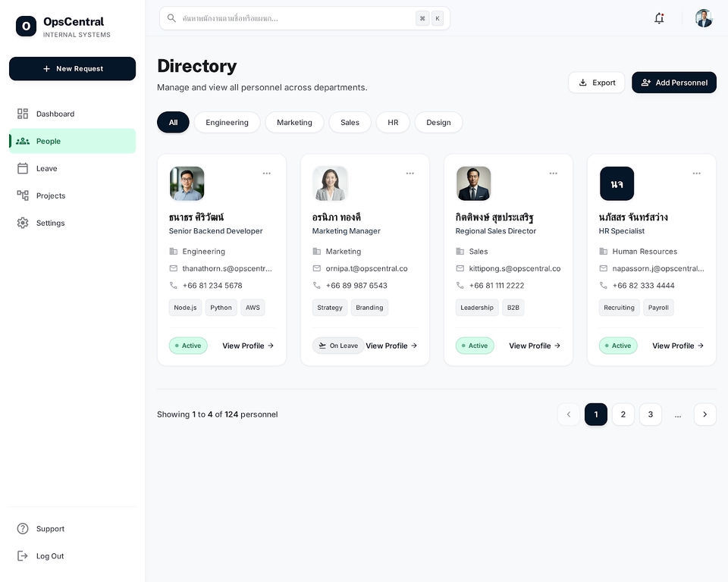Open the user avatar menu in header

click(x=704, y=18)
